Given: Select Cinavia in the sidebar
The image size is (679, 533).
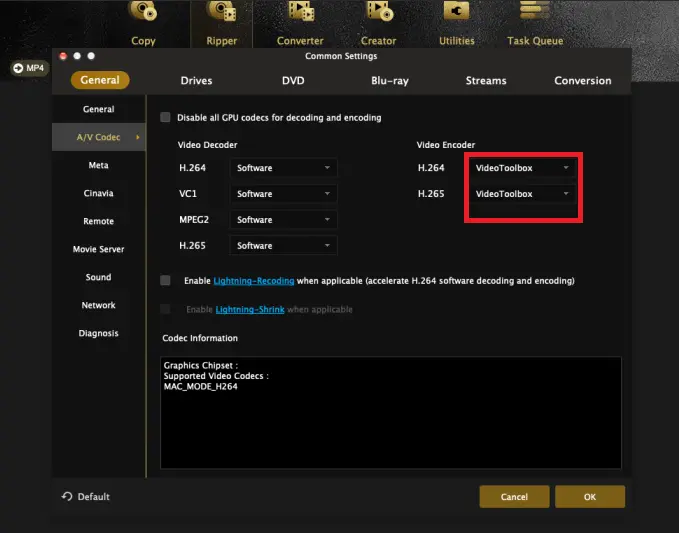Looking at the screenshot, I should pos(98,194).
